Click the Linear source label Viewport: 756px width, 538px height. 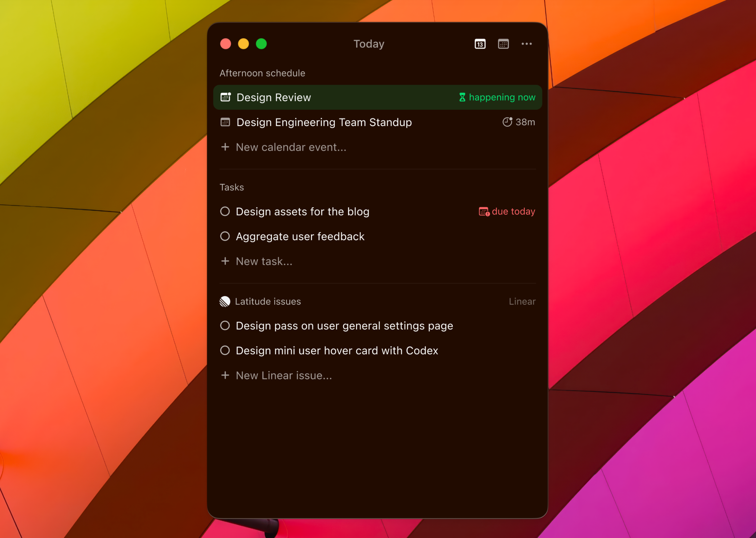522,302
